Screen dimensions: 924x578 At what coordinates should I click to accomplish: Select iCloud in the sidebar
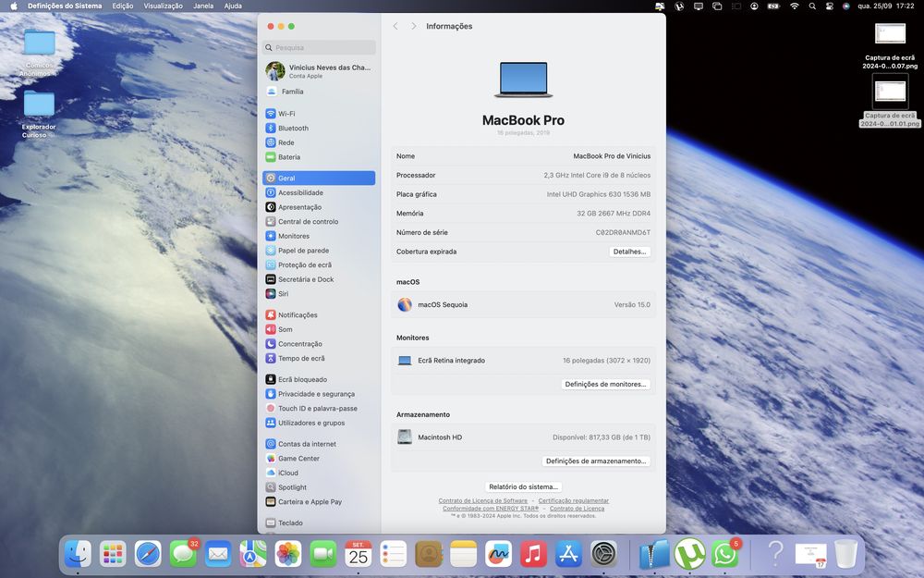pyautogui.click(x=319, y=473)
